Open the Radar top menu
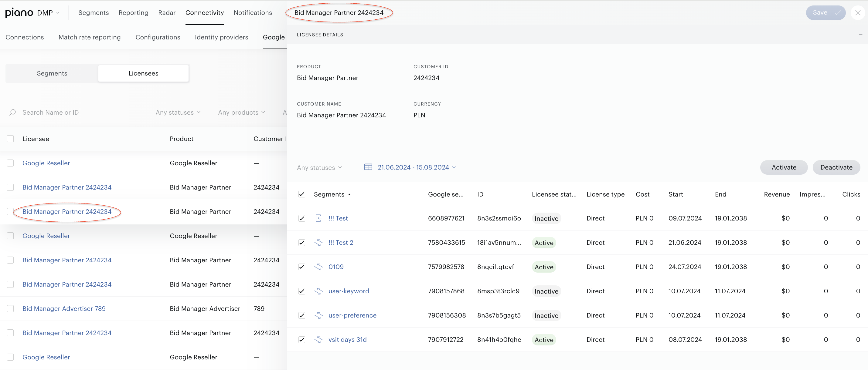Screen dimensions: 868x370 coord(167,13)
